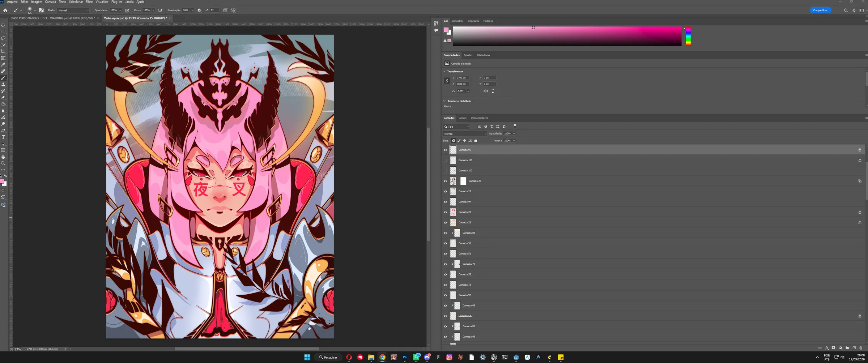Select the Hand tool
Viewport: 868px width, 363px height.
click(3, 157)
